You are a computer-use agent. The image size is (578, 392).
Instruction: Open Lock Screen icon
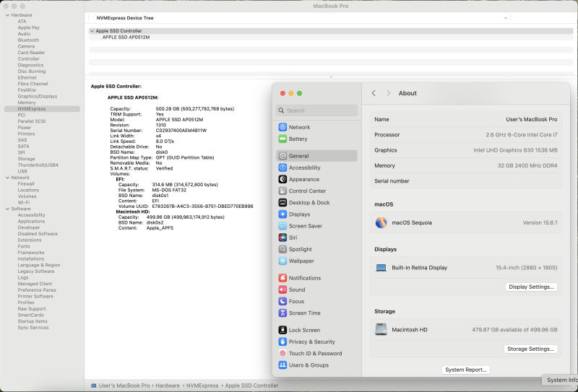pos(282,330)
